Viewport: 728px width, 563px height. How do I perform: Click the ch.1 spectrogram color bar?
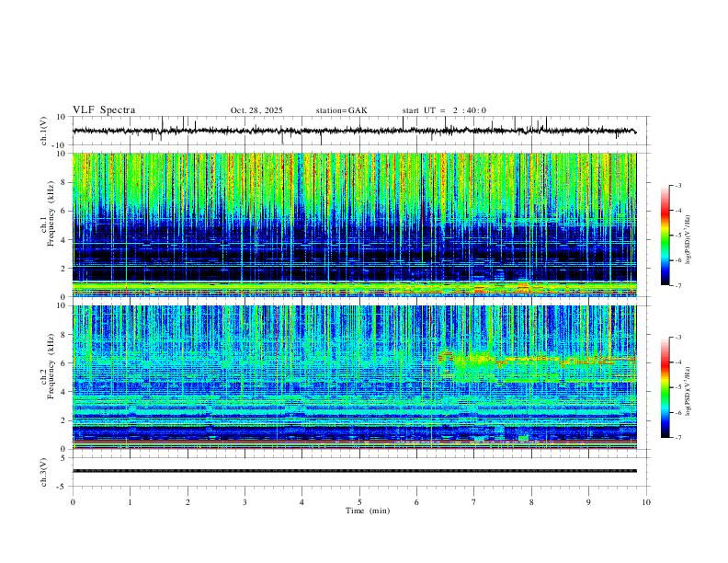(x=665, y=236)
